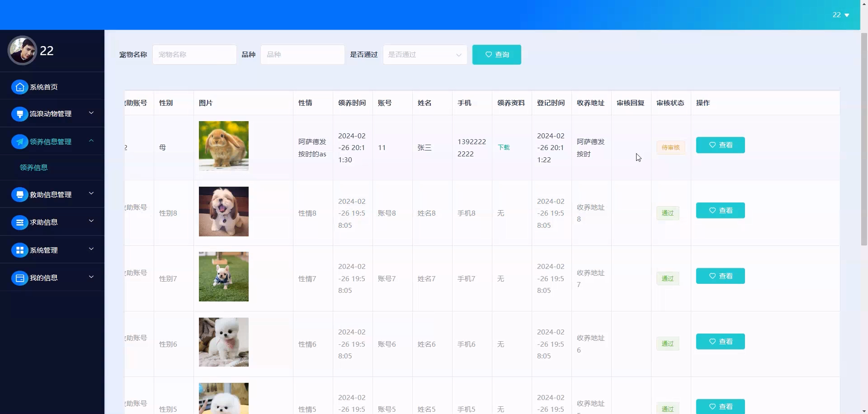Select the 领养信息 submenu item
The width and height of the screenshot is (868, 414).
[x=33, y=168]
